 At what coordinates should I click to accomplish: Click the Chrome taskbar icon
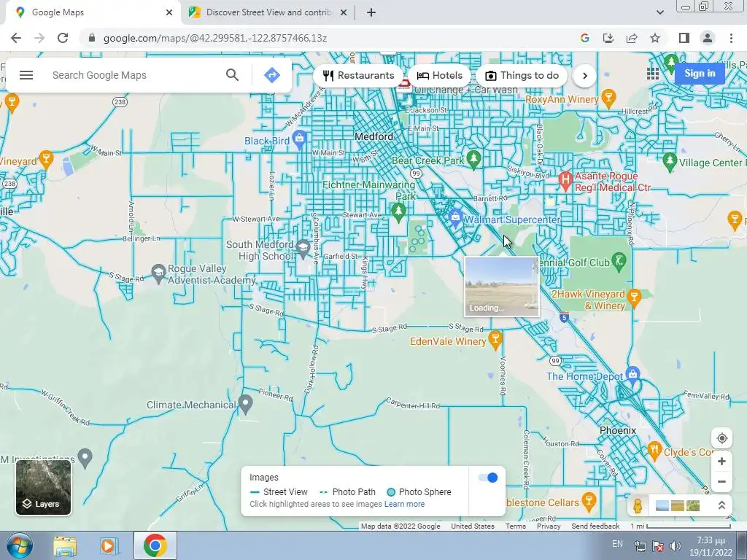click(x=155, y=545)
